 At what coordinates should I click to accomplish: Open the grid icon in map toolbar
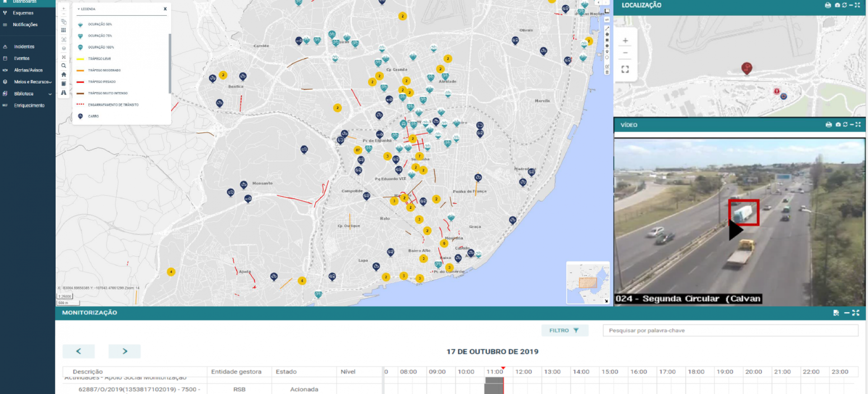(64, 30)
